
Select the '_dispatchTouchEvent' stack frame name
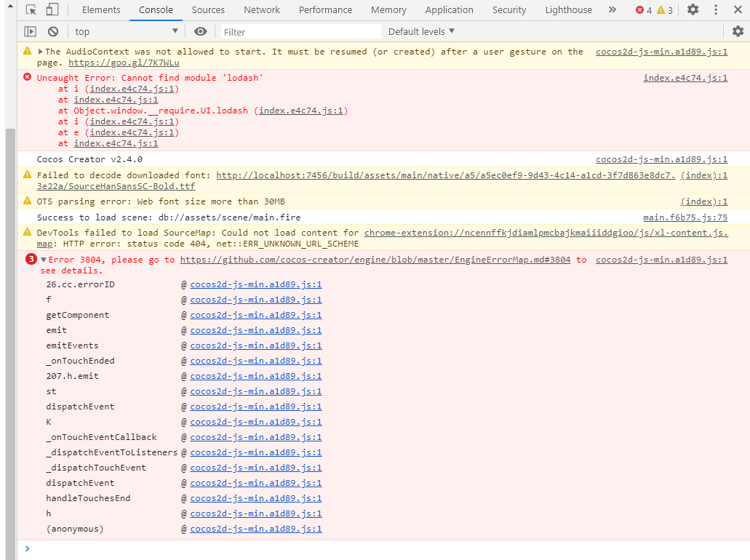tap(96, 468)
